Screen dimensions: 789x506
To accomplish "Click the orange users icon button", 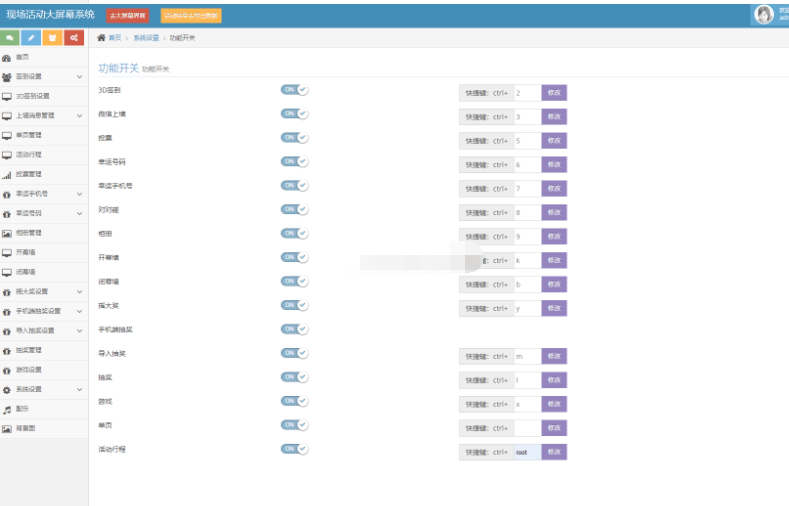I will pyautogui.click(x=52, y=38).
